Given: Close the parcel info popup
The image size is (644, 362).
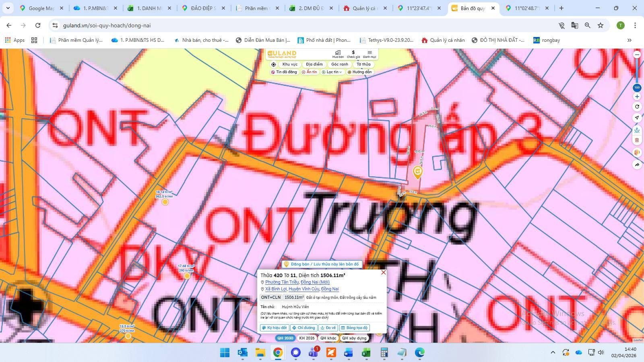Looking at the screenshot, I should click(383, 273).
